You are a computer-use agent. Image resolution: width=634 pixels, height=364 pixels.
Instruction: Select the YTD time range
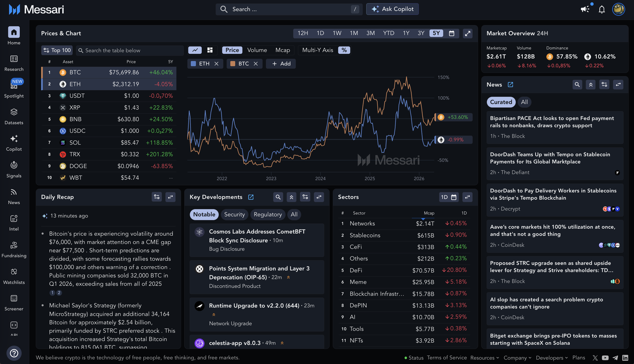[388, 33]
